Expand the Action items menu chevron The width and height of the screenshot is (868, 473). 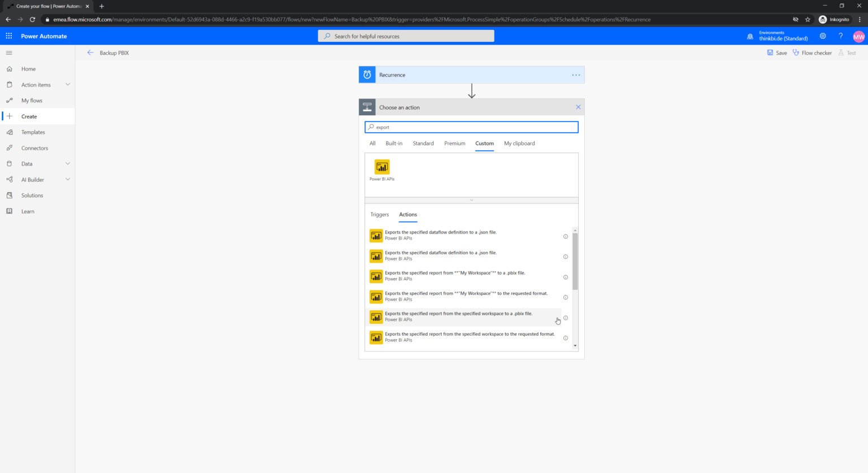pos(68,85)
